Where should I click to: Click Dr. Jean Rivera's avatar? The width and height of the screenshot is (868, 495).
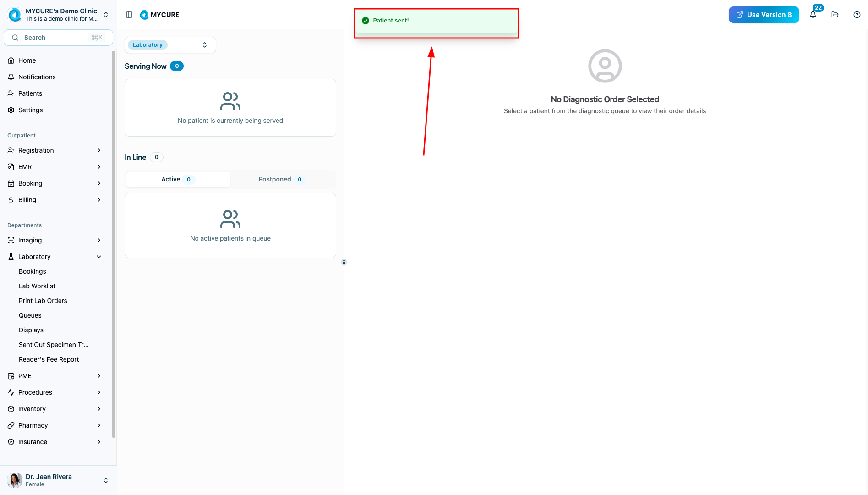pos(15,480)
